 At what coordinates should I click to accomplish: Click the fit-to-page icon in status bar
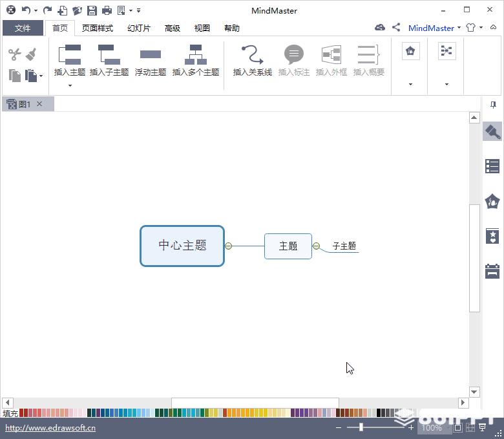(457, 428)
